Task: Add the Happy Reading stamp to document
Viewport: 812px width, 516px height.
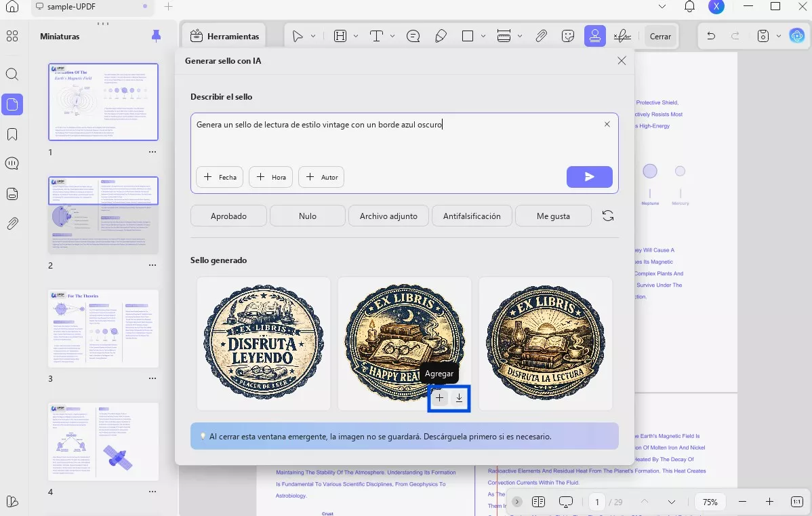Action: [440, 398]
